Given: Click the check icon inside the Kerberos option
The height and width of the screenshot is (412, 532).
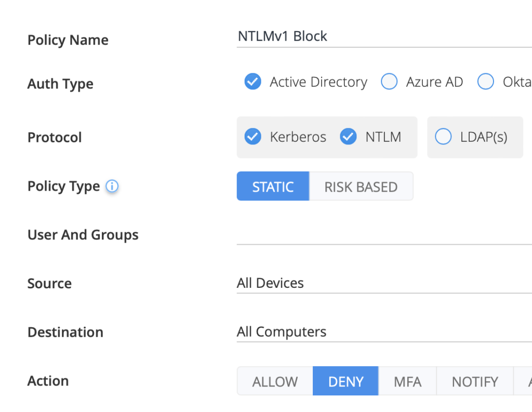Looking at the screenshot, I should [252, 137].
